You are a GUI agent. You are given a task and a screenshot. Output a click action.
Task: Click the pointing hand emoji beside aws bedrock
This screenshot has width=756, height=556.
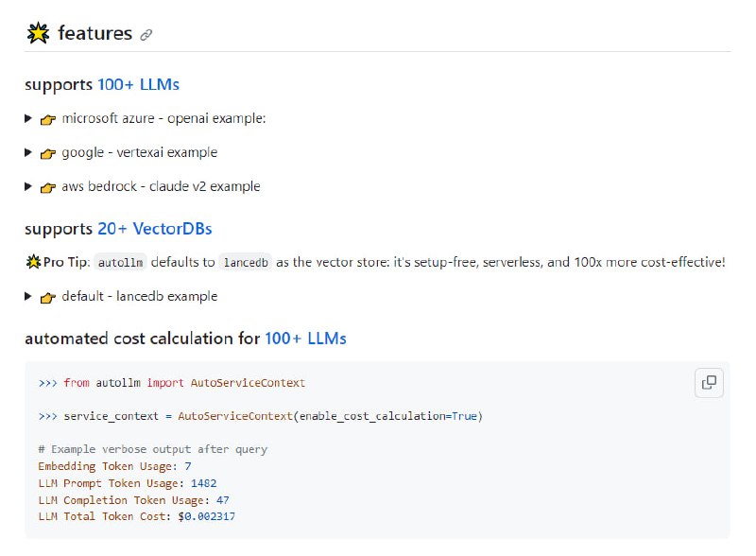(49, 187)
